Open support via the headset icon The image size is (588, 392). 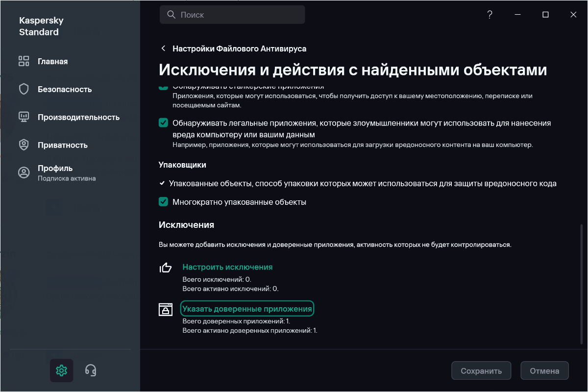coord(90,370)
